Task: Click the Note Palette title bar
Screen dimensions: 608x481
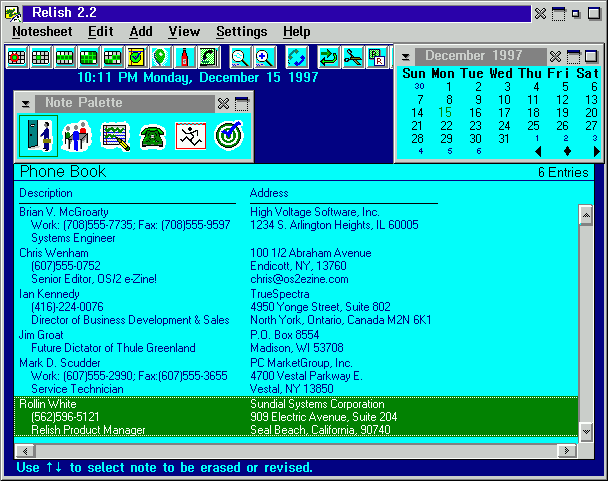Action: pyautogui.click(x=125, y=103)
